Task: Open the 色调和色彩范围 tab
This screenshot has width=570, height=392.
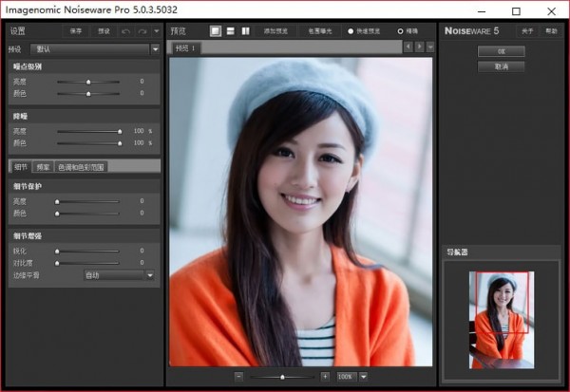Action: 81,167
